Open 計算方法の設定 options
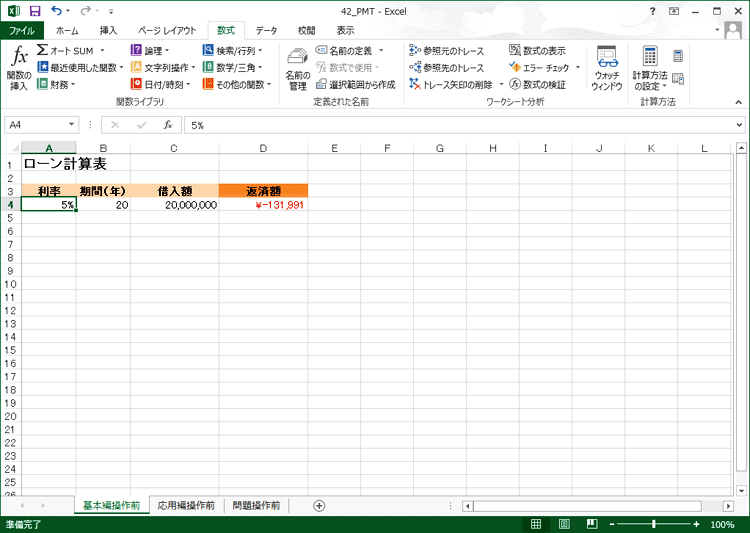Image resolution: width=750 pixels, height=533 pixels. (650, 68)
